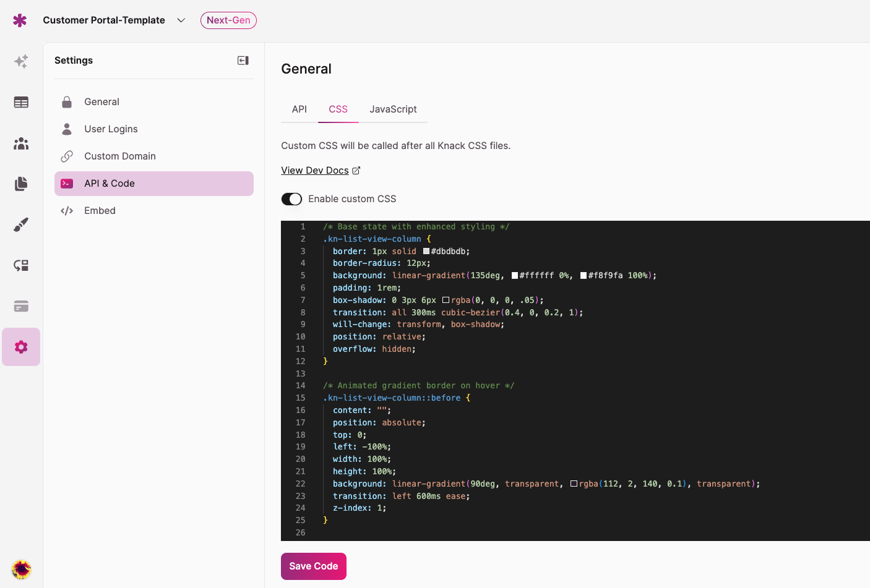Click the #dbdbdb color swatch
Image resolution: width=870 pixels, height=588 pixels.
[426, 252]
